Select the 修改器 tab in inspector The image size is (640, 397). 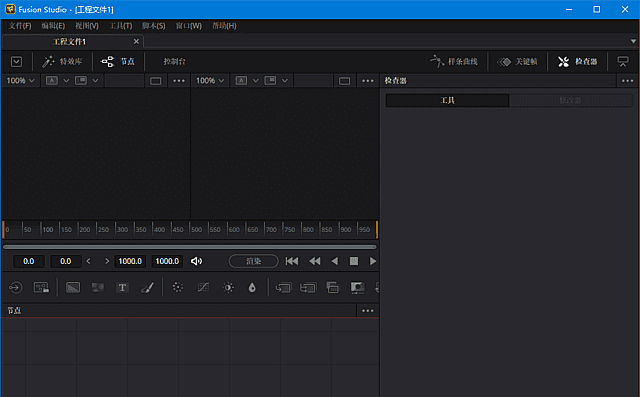pos(570,100)
